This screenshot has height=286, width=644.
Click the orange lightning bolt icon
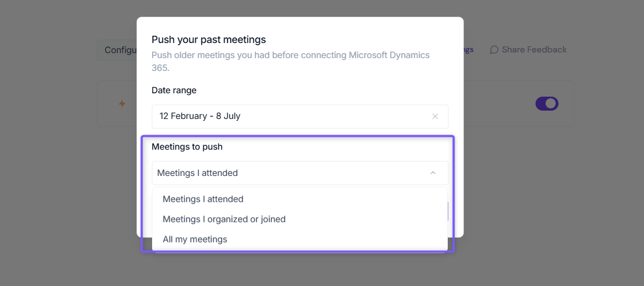point(122,104)
